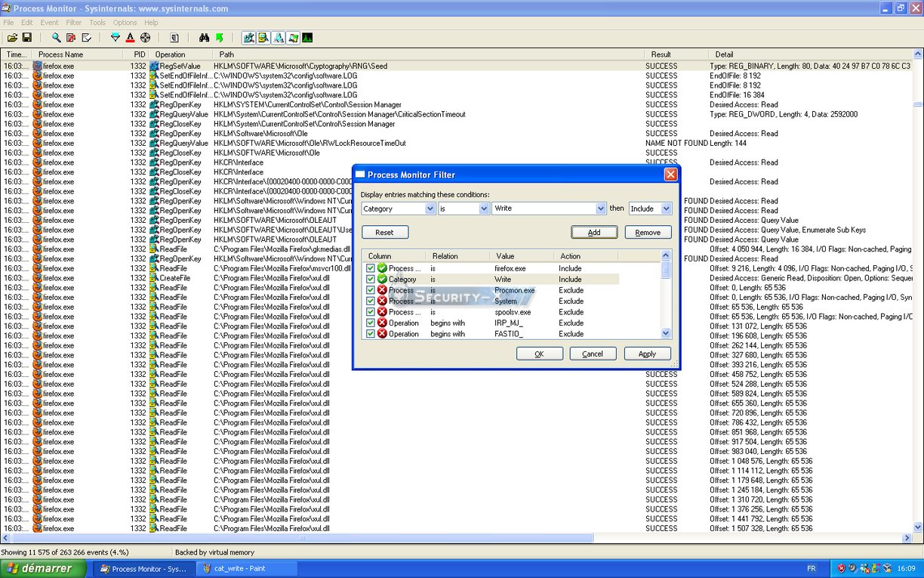This screenshot has width=924, height=578.
Task: Click the Highlight toolbar icon with red underline
Action: click(x=130, y=38)
